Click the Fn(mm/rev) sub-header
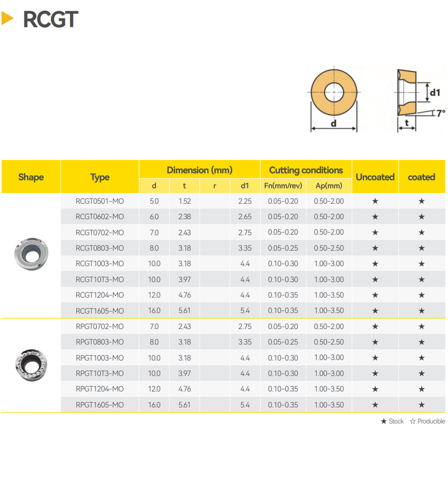Image resolution: width=448 pixels, height=504 pixels. pos(283,186)
